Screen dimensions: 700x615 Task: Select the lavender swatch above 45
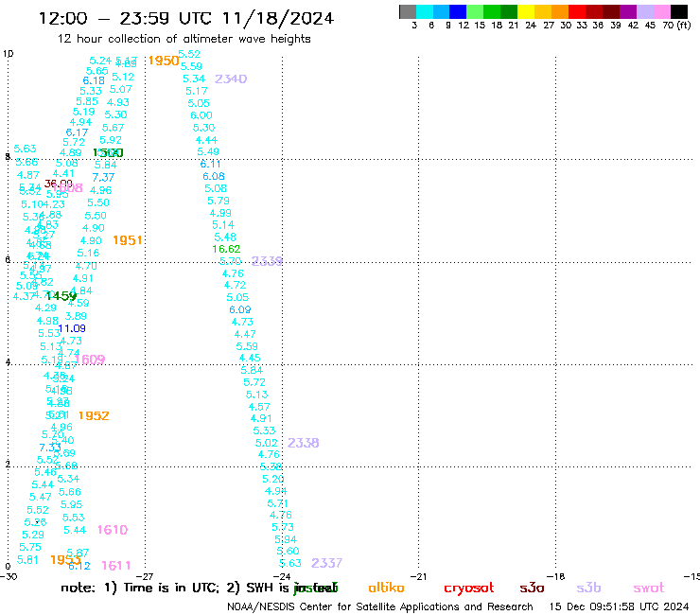coord(644,11)
